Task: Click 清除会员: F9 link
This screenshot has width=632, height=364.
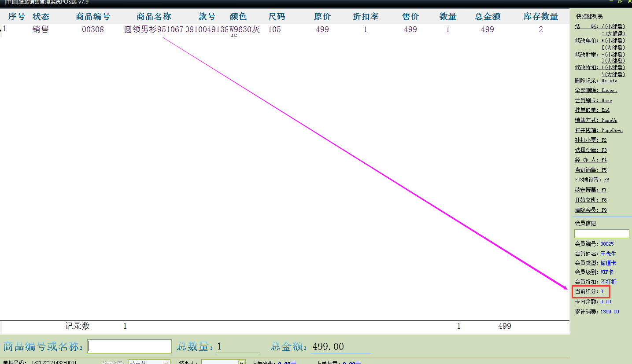Action: click(591, 210)
